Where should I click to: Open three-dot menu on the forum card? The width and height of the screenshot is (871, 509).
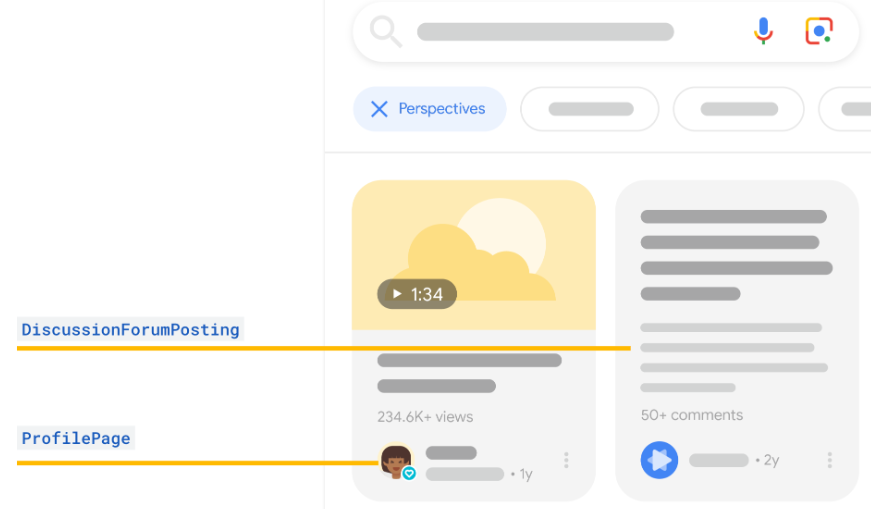pyautogui.click(x=829, y=460)
